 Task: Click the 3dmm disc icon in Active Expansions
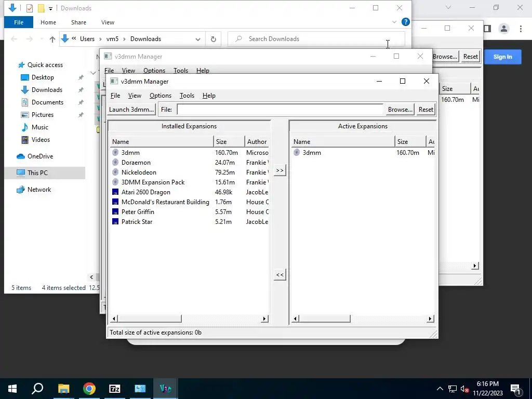tap(297, 153)
